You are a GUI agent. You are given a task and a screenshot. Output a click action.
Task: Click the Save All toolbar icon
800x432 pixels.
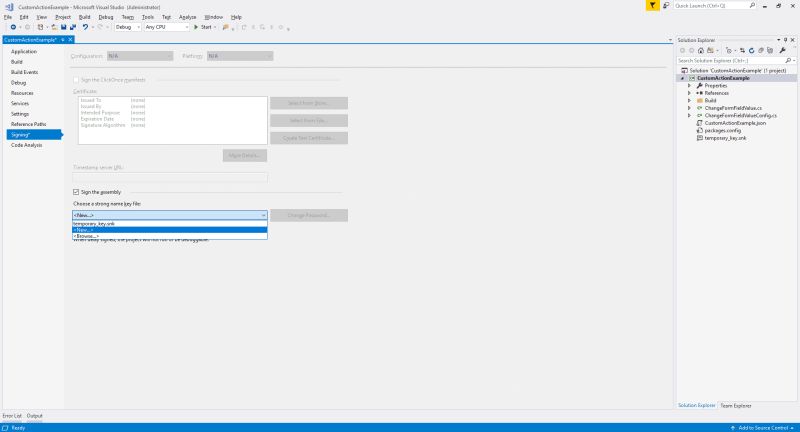pos(73,27)
